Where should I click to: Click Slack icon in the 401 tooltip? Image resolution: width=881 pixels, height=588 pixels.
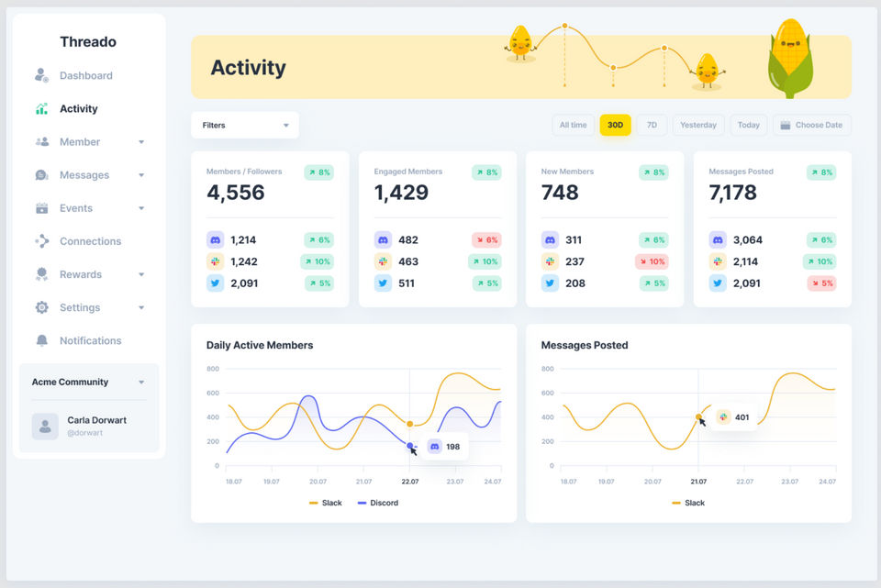pyautogui.click(x=723, y=416)
